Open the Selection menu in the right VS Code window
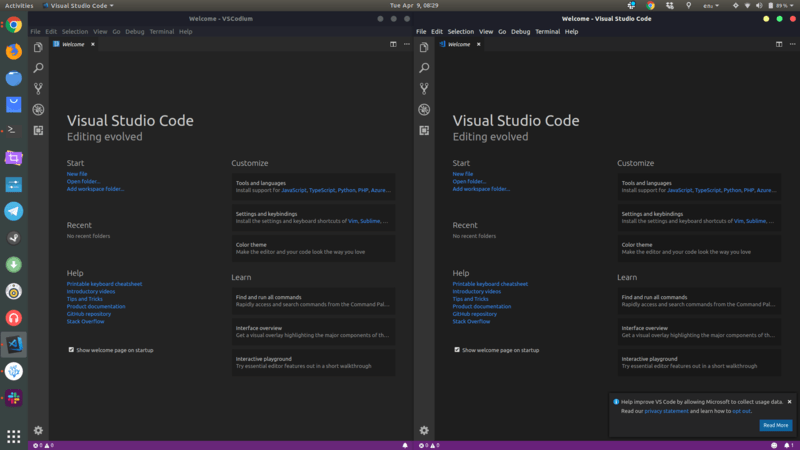Image resolution: width=800 pixels, height=450 pixels. coord(461,32)
